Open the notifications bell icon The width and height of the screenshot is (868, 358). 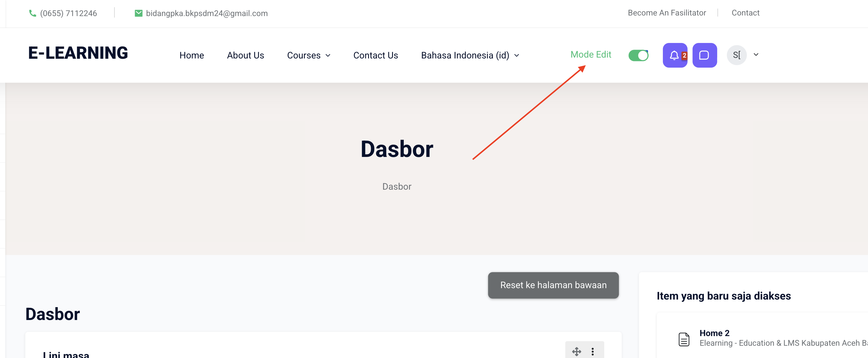(674, 55)
